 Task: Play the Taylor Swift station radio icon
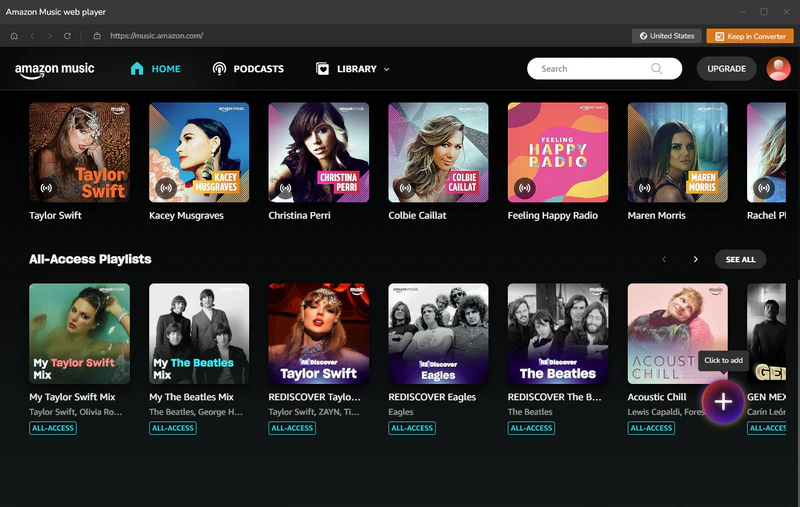(46, 188)
